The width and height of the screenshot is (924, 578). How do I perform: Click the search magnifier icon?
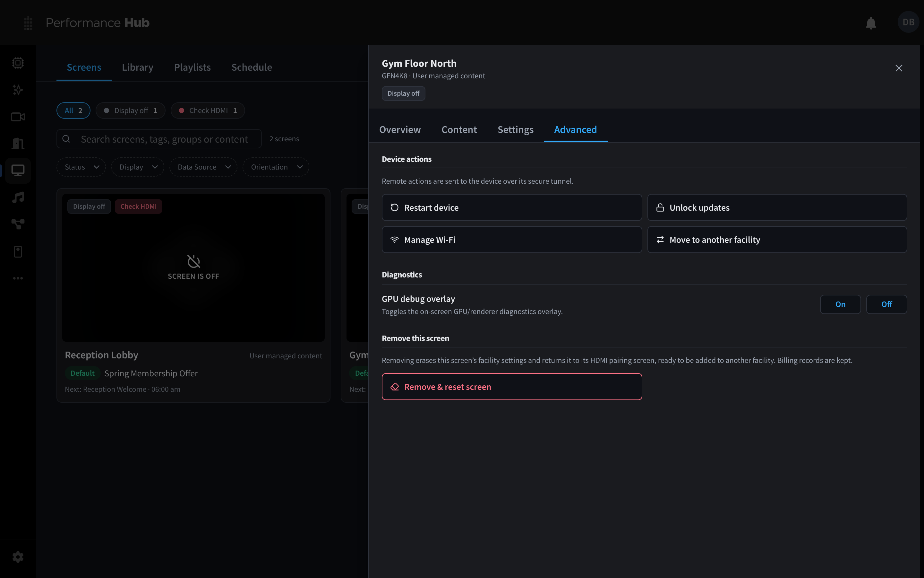[x=66, y=139]
